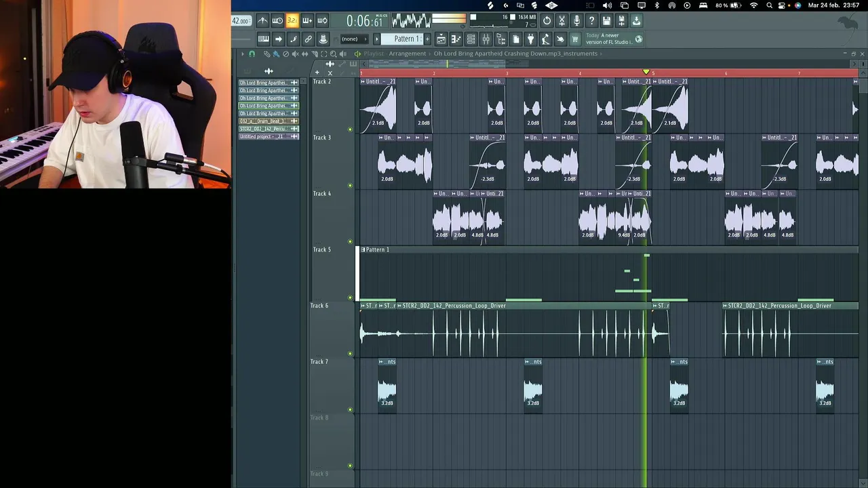Save new version of the project
868x488 pixels.
621,21
